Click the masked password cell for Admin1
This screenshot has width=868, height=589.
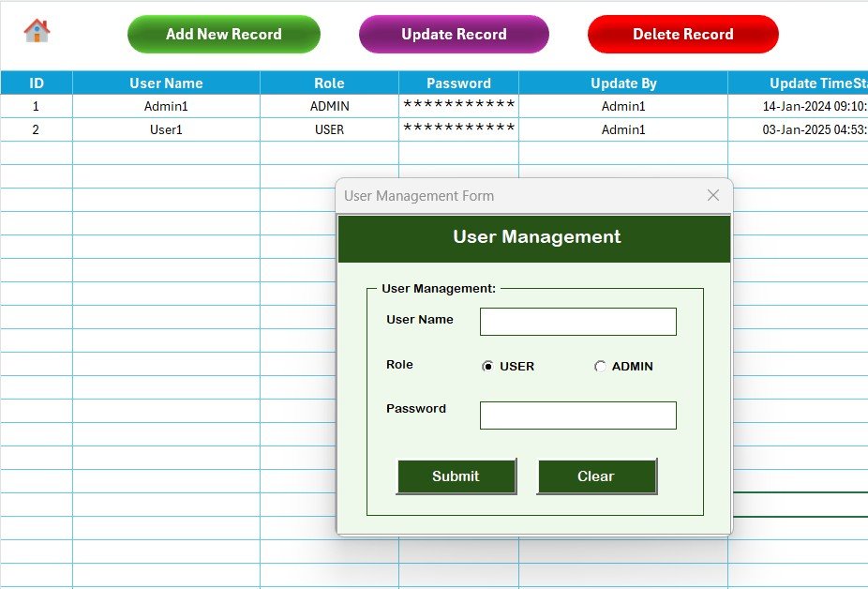[458, 106]
